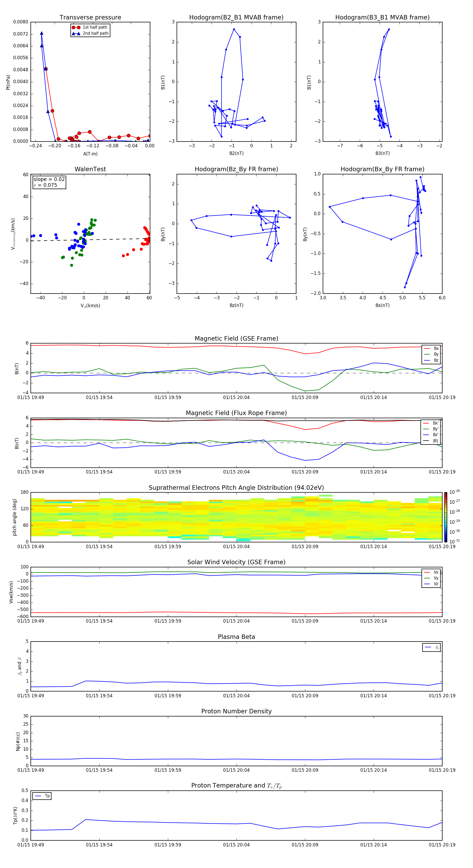Click the Suprathermal Electrons Pitch Angle Distribution title
473x868 pixels.
(x=236, y=488)
